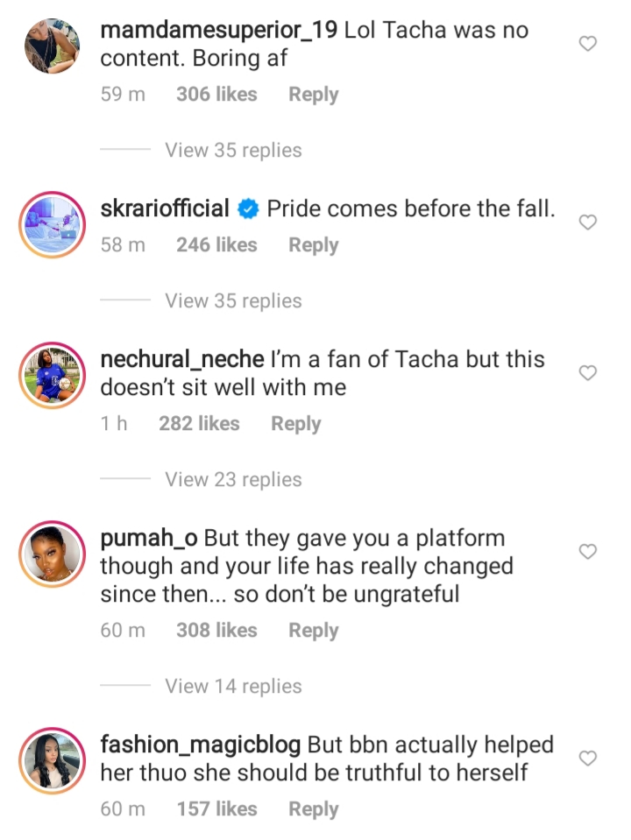Reply to fashion_magicblog's comment
Image resolution: width=631 pixels, height=840 pixels.
pyautogui.click(x=313, y=809)
